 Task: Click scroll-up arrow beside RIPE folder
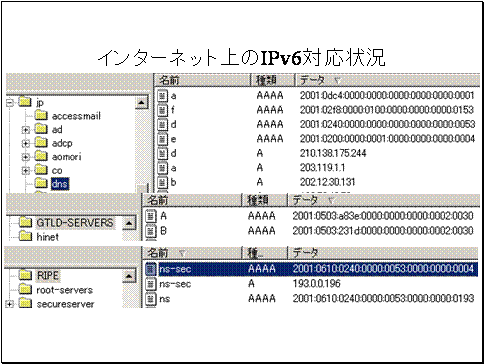coord(129,276)
